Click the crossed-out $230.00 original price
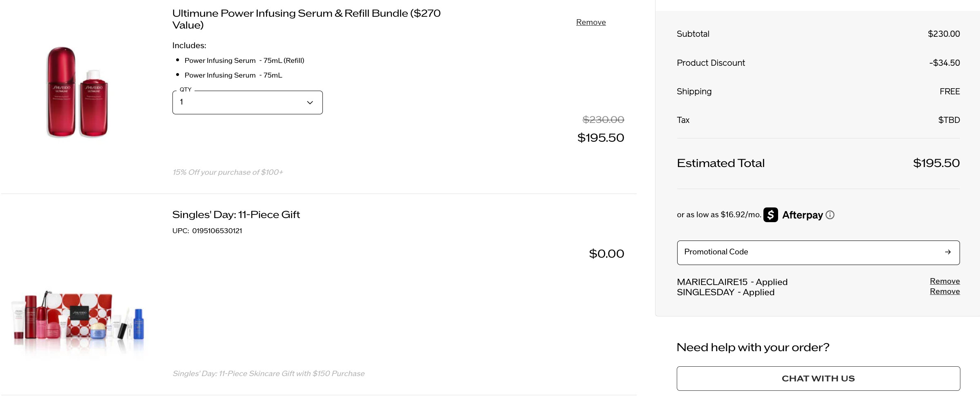 pos(603,120)
